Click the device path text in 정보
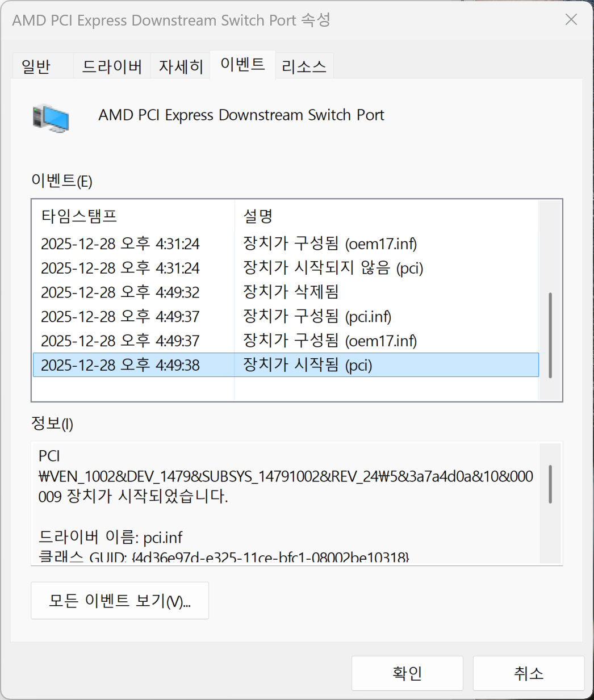Screen dimensions: 594x700 [286, 476]
